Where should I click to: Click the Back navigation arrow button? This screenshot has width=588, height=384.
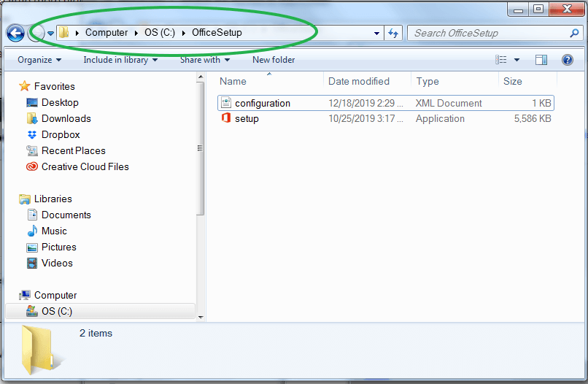tap(15, 33)
